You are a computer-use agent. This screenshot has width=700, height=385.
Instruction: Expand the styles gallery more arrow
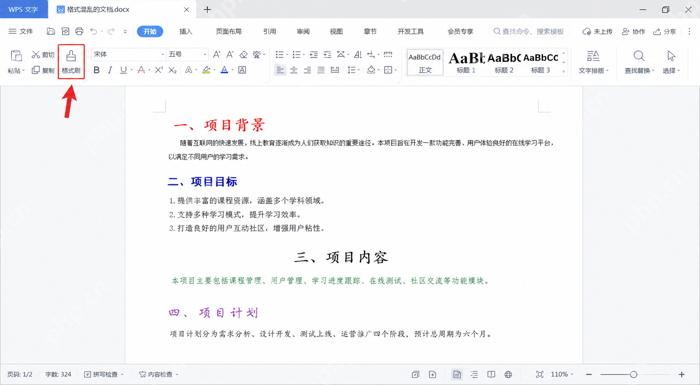click(563, 71)
